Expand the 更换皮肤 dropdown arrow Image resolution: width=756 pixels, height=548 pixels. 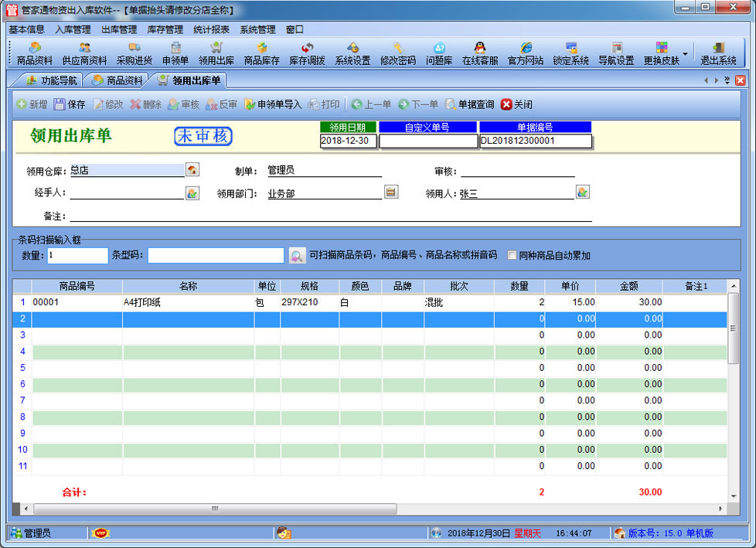click(x=685, y=54)
